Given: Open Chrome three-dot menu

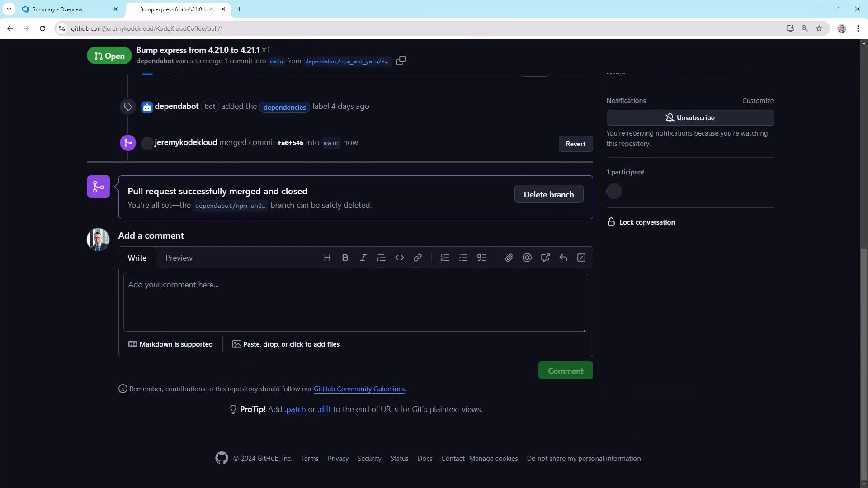Looking at the screenshot, I should point(858,28).
